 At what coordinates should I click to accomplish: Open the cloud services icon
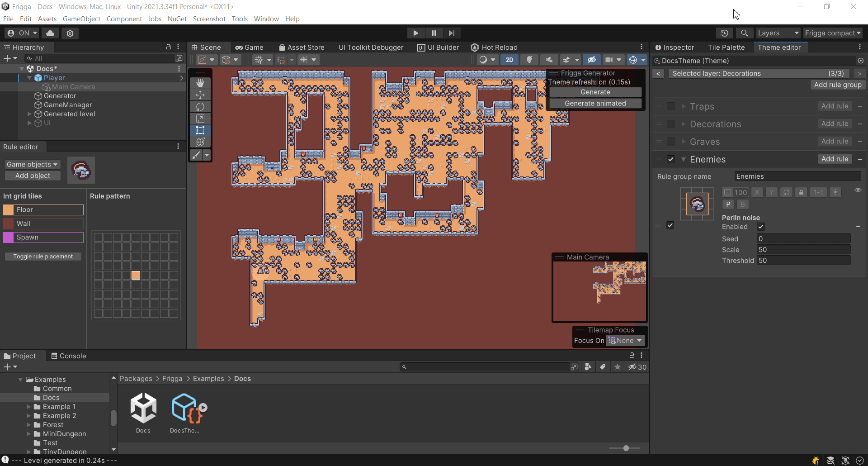point(50,33)
